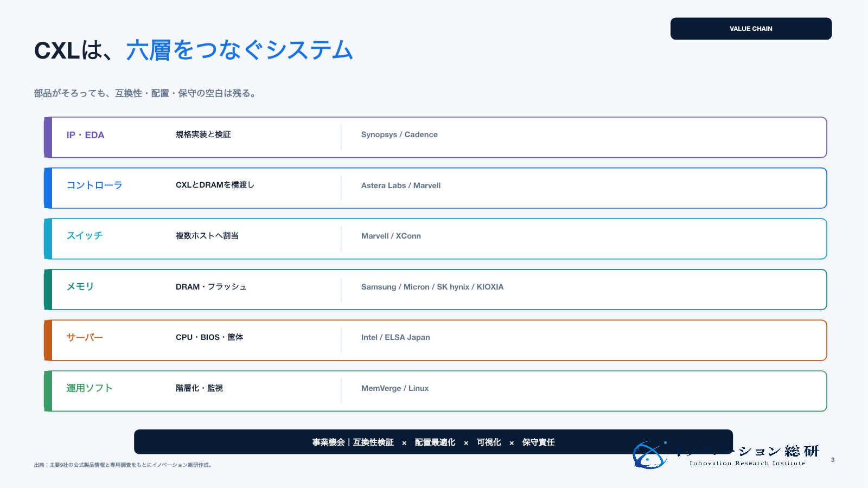Click the "Innovation Research Institute" logo text
This screenshot has width=868, height=488.
coord(747,463)
